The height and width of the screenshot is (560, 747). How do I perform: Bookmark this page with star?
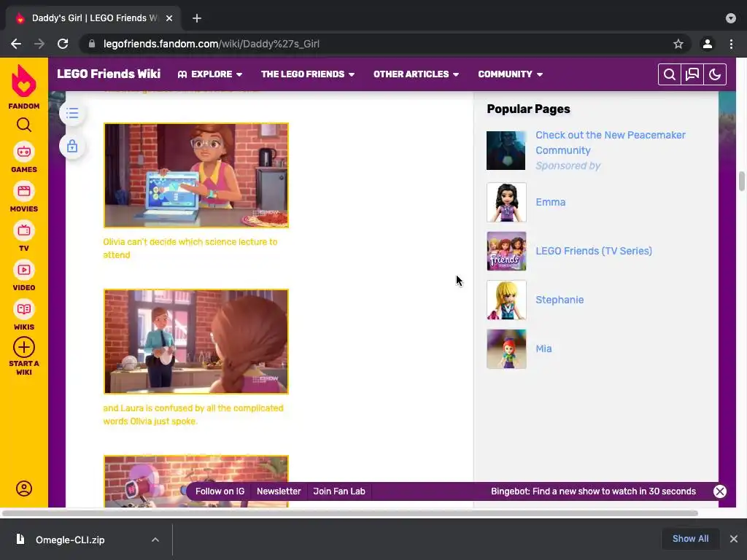[678, 44]
